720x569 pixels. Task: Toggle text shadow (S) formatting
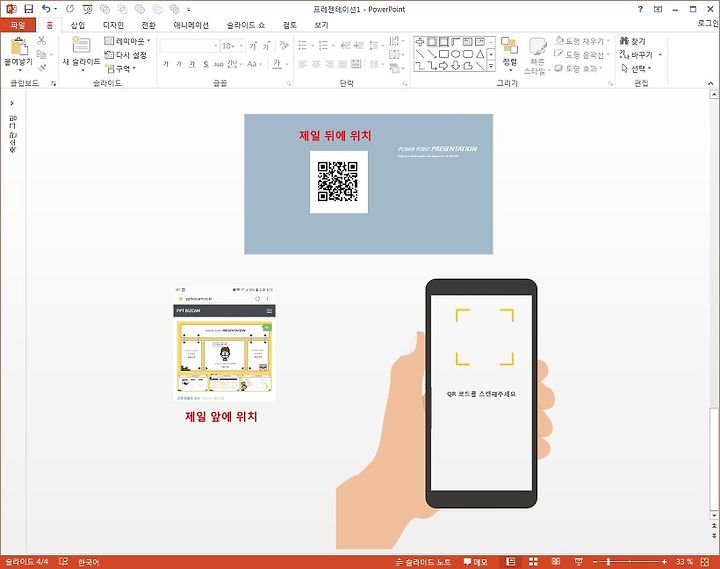tap(206, 64)
